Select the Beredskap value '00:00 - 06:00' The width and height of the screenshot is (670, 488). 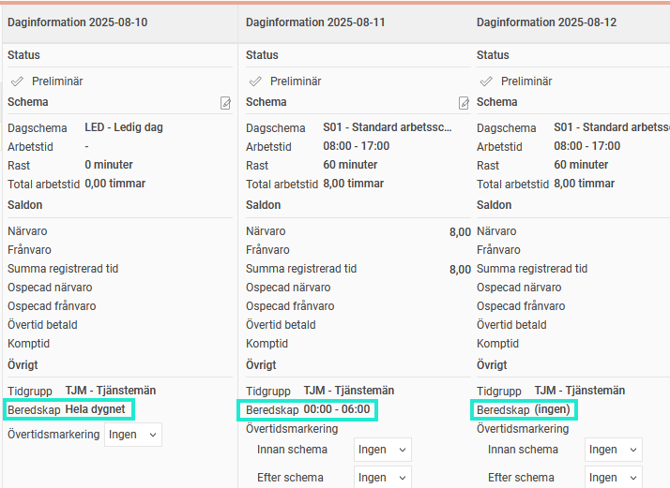pos(336,410)
